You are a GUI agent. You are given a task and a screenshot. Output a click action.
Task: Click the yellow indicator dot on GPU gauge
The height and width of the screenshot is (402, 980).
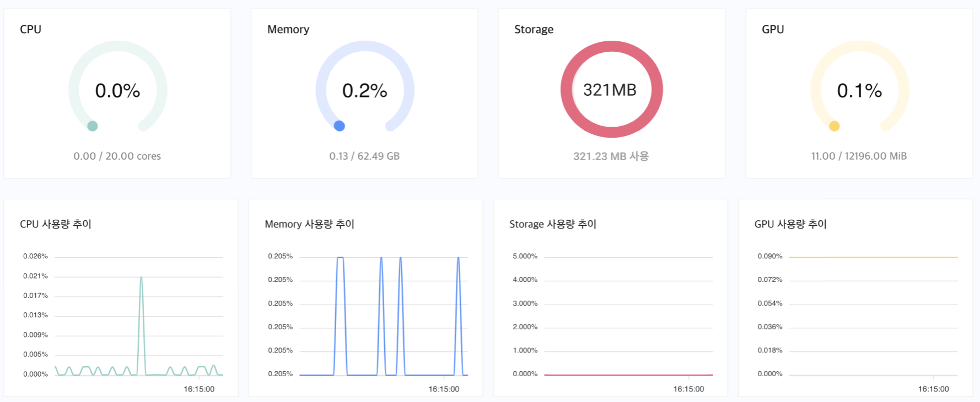coord(834,126)
